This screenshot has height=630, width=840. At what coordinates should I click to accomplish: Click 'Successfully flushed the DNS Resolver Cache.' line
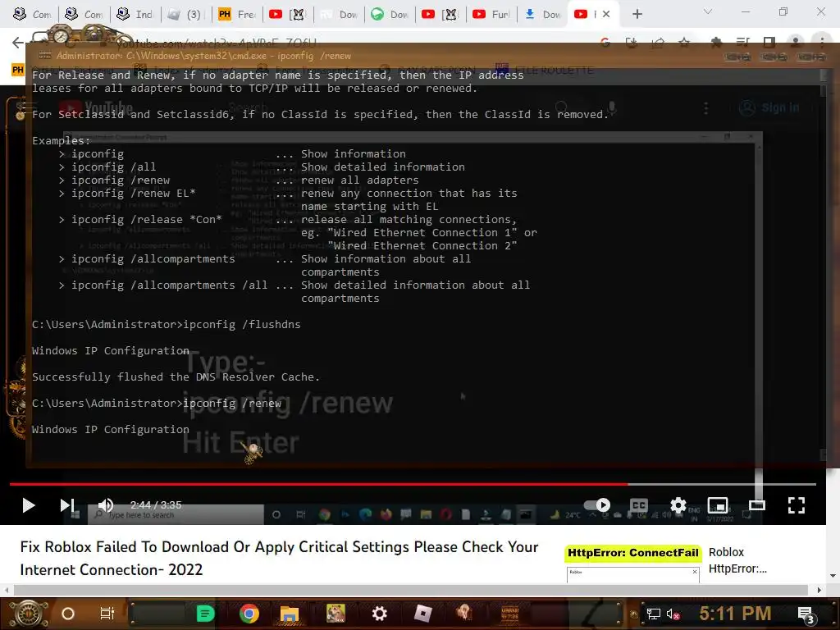coord(176,377)
